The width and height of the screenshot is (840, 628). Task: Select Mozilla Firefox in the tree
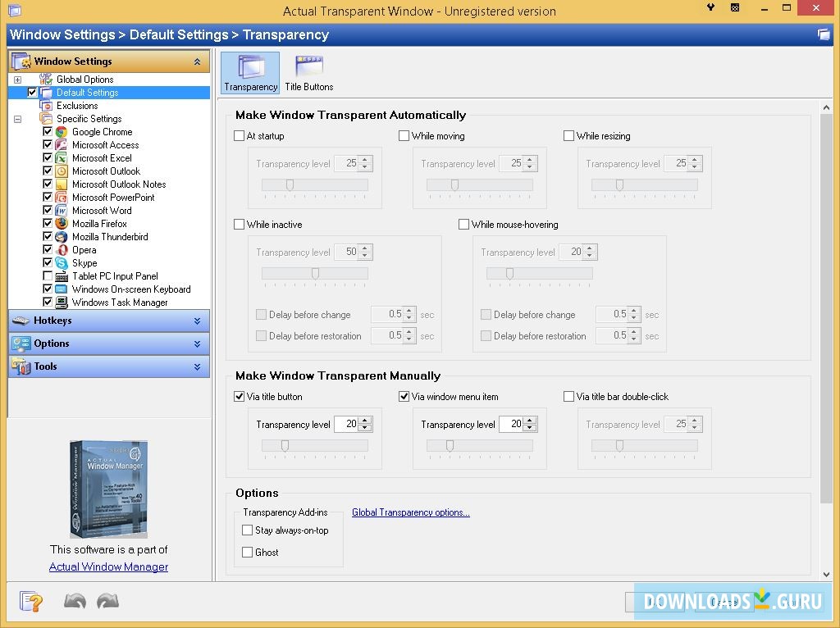[x=99, y=224]
